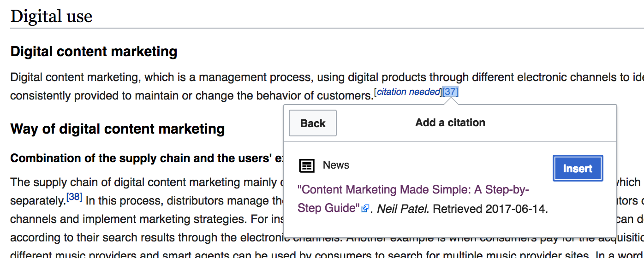Image resolution: width=644 pixels, height=258 pixels.
Task: Select the highlighted [37] reference marker
Action: click(450, 92)
